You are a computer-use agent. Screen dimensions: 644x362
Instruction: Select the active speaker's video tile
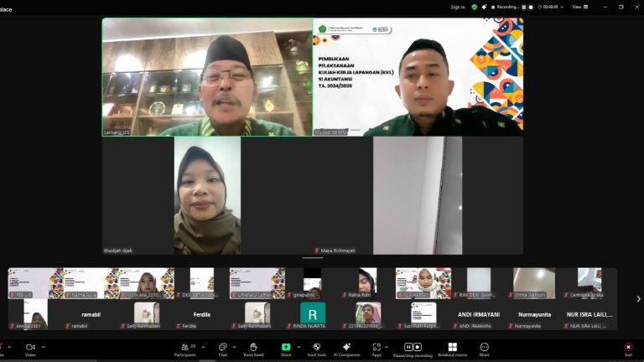coord(207,77)
